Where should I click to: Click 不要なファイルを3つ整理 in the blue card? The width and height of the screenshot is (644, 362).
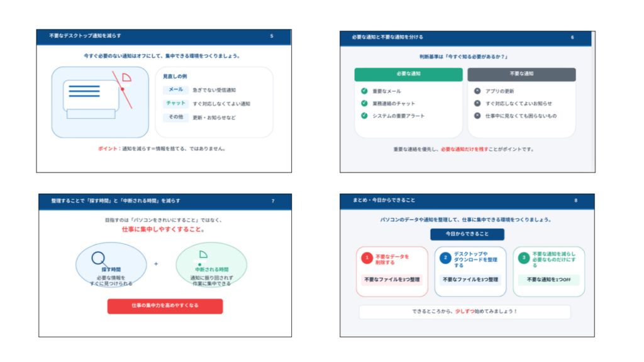(470, 280)
